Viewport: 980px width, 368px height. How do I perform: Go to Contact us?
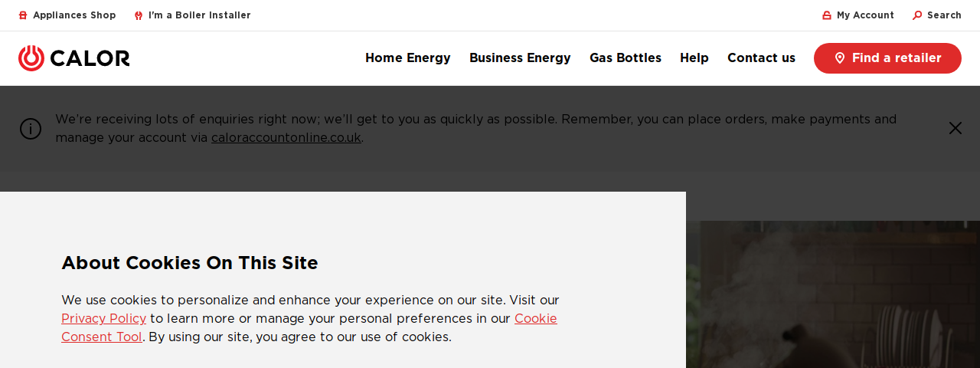[x=761, y=58]
